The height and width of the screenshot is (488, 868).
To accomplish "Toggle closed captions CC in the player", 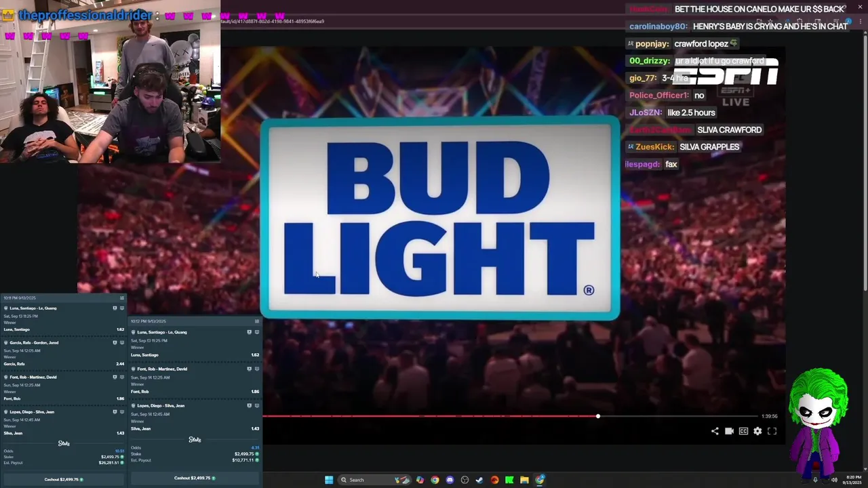I will [743, 431].
